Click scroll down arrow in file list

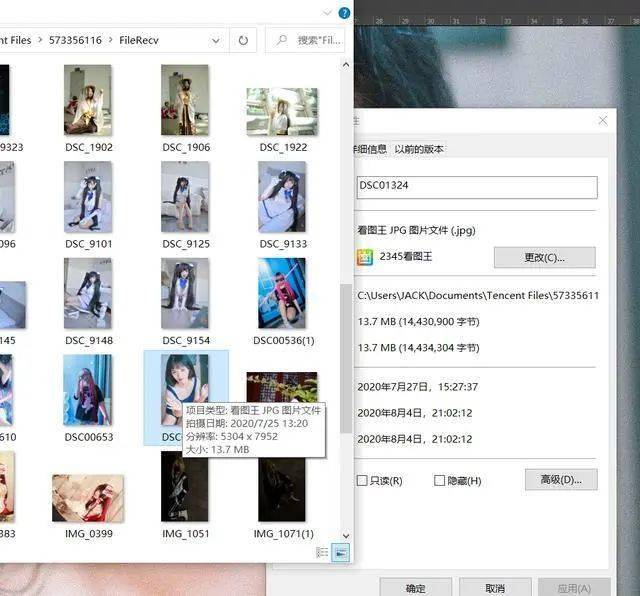pos(346,536)
